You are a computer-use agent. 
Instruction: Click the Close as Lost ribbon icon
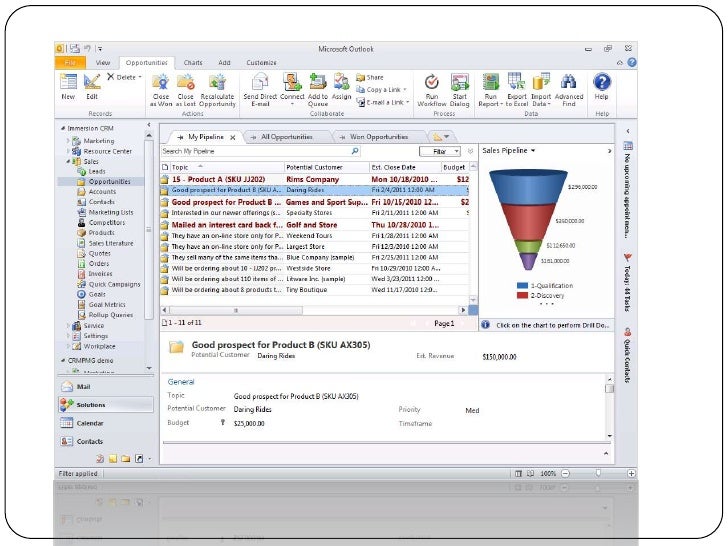pyautogui.click(x=185, y=83)
